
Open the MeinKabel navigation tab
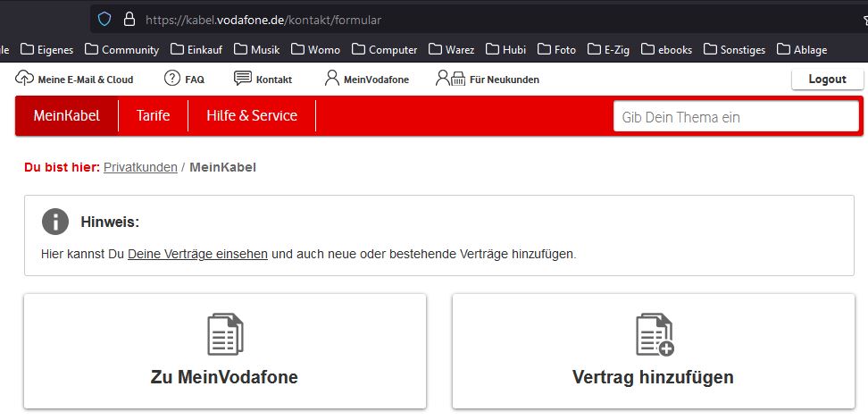pyautogui.click(x=66, y=115)
